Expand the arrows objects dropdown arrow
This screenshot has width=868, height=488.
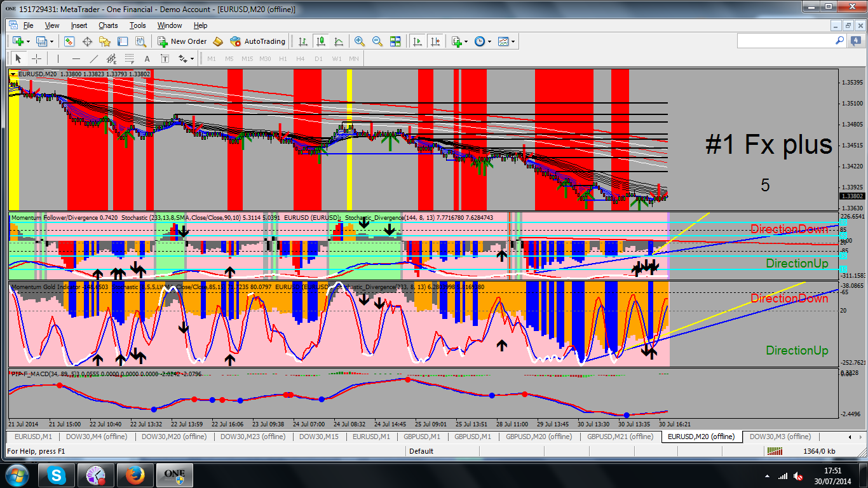click(x=193, y=58)
